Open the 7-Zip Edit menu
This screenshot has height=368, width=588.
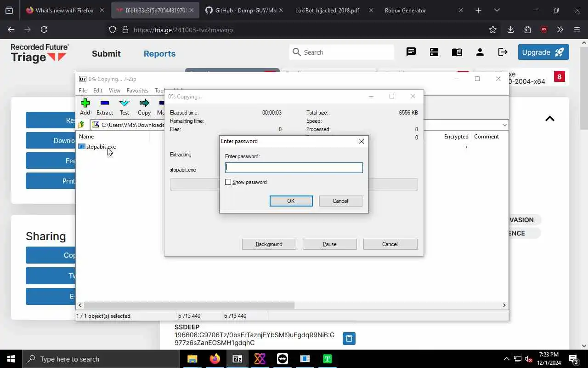pyautogui.click(x=98, y=91)
